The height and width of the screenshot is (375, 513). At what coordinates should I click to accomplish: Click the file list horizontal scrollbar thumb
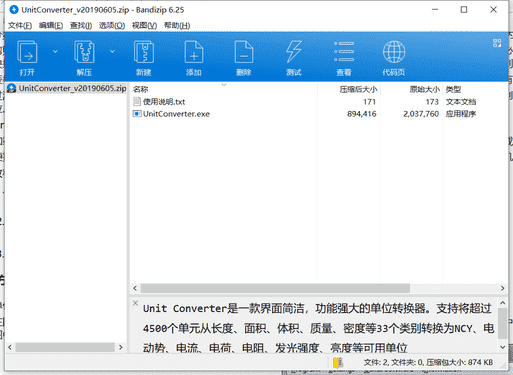(x=275, y=288)
